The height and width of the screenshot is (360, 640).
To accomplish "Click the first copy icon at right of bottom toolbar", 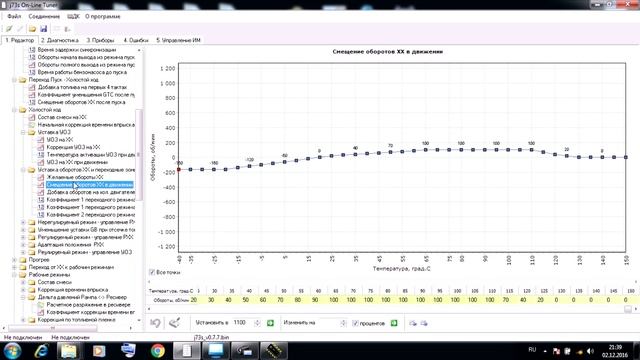I will point(413,323).
